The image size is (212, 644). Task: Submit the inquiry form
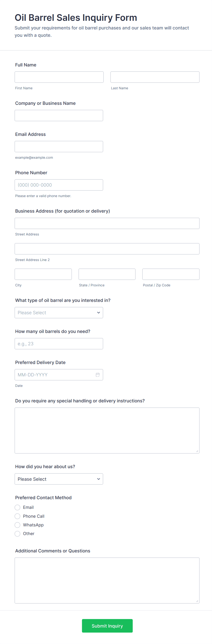tap(107, 626)
